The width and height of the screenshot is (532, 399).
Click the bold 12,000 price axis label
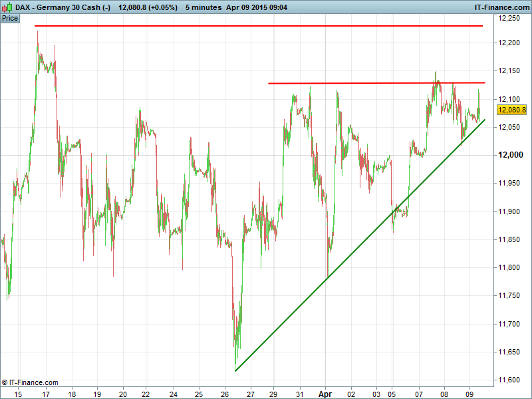pos(511,155)
